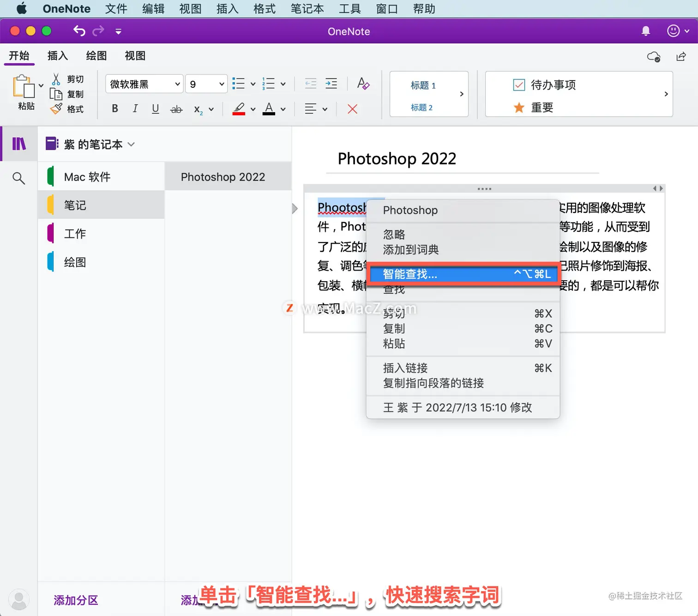698x616 pixels.
Task: Click the numbered list icon
Action: tap(268, 84)
